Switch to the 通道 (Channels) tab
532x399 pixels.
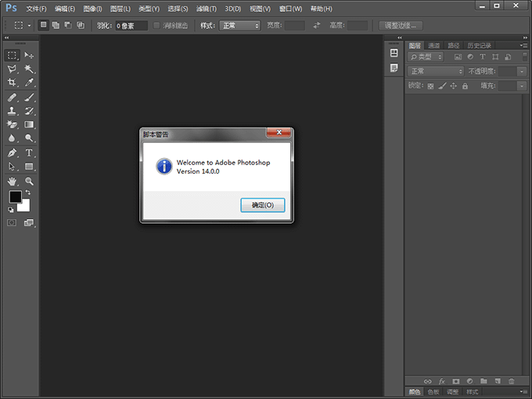click(x=433, y=45)
